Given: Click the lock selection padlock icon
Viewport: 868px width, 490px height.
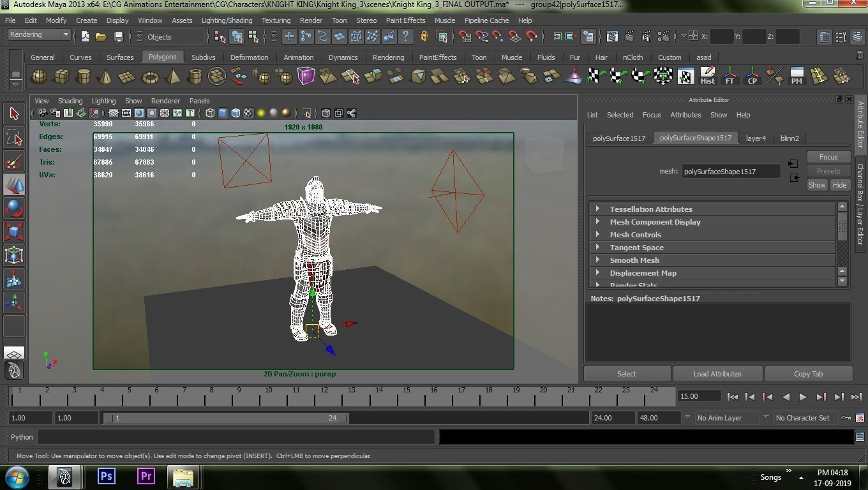Looking at the screenshot, I should pos(424,37).
